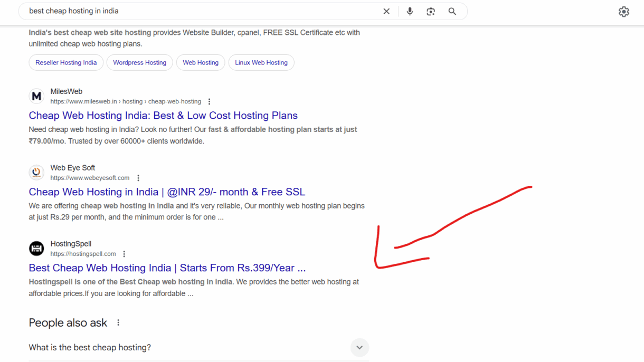Select the Wordpress Hosting chip
Screen dimensions: 644x362
(x=139, y=62)
